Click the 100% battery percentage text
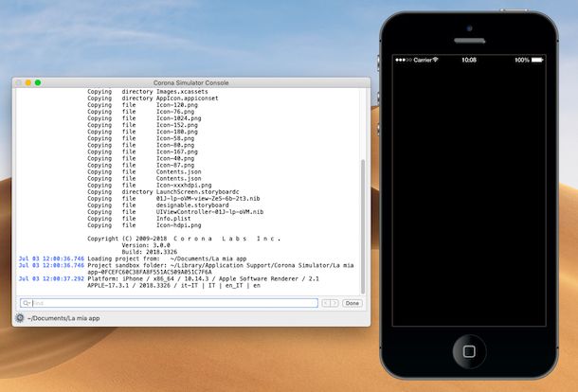 pyautogui.click(x=522, y=60)
